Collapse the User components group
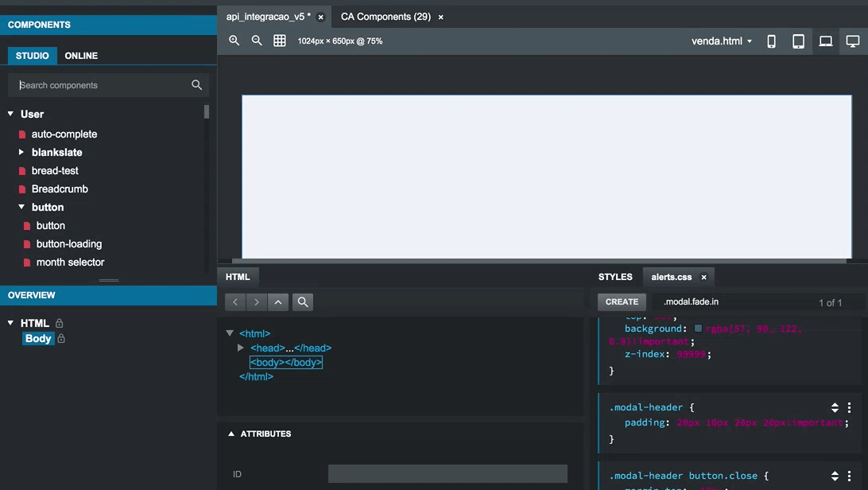The width and height of the screenshot is (868, 490). 10,114
